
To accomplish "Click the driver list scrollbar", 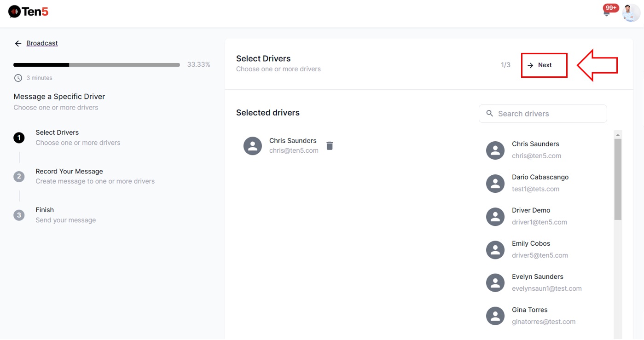I will click(618, 179).
